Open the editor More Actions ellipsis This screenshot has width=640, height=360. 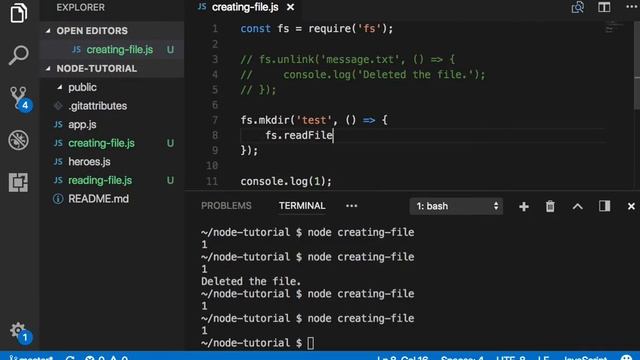pos(631,7)
